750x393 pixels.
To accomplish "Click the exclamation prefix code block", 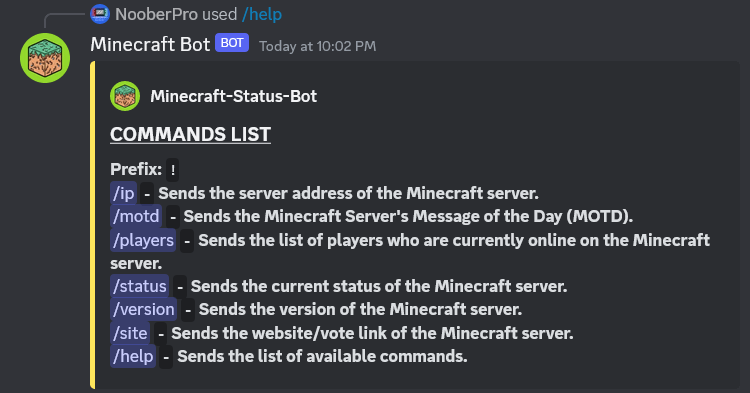I will click(x=173, y=170).
